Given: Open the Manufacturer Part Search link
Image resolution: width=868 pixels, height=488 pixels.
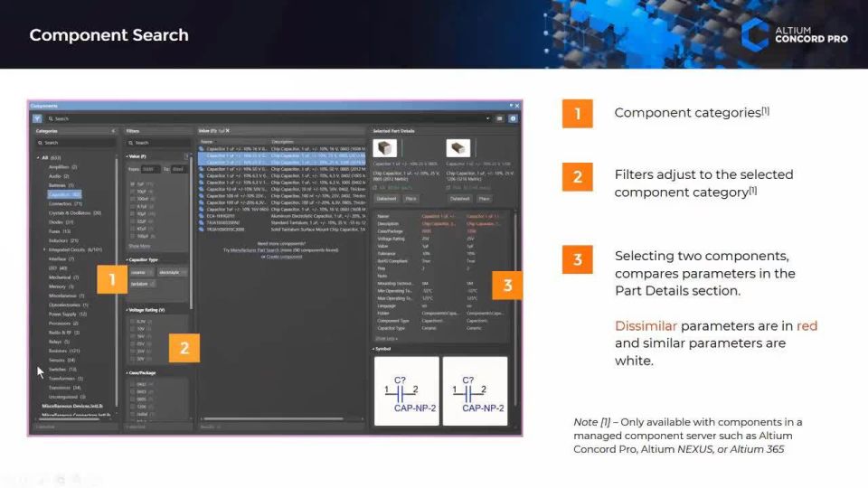Looking at the screenshot, I should tap(255, 250).
